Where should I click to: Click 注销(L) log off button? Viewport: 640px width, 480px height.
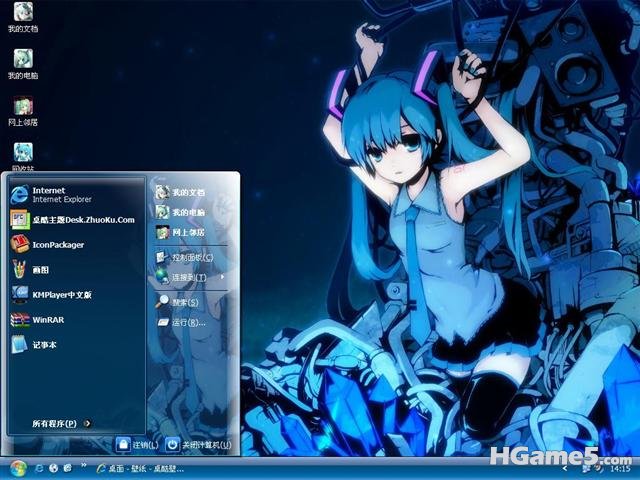[x=137, y=444]
